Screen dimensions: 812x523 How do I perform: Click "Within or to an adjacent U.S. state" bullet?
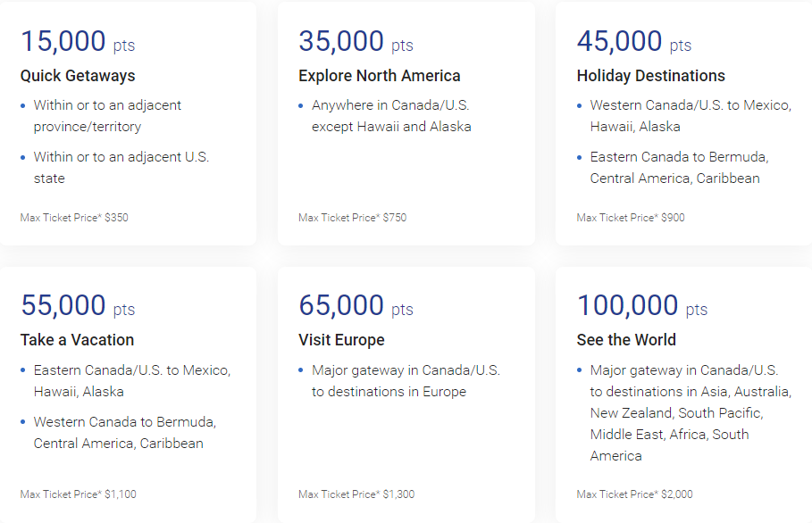click(x=121, y=168)
